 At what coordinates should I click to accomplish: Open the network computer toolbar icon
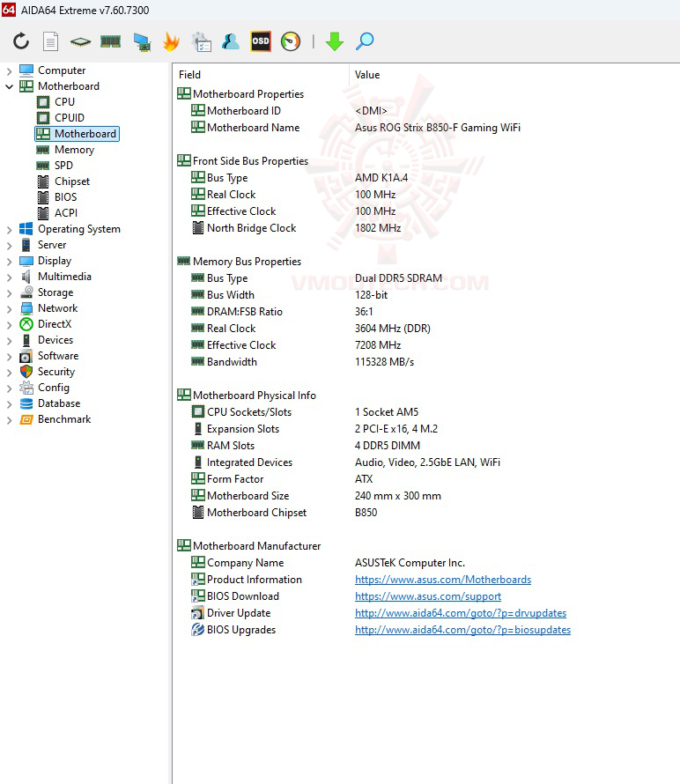[142, 41]
